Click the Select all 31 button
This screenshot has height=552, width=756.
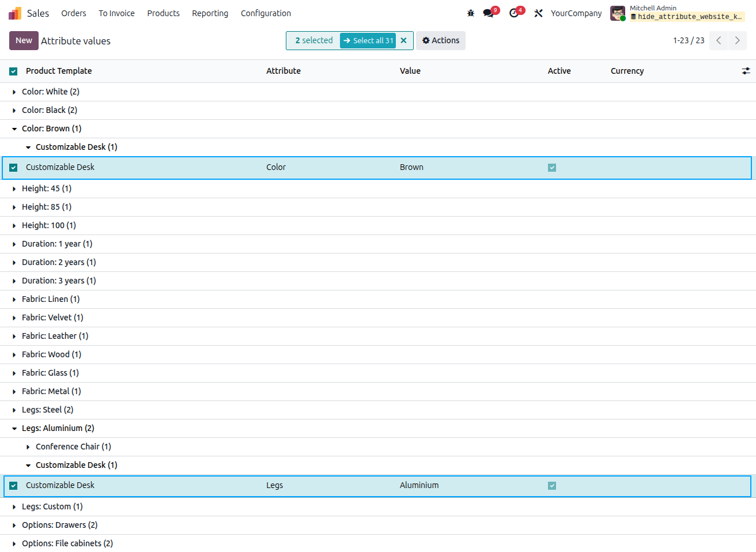pos(368,40)
